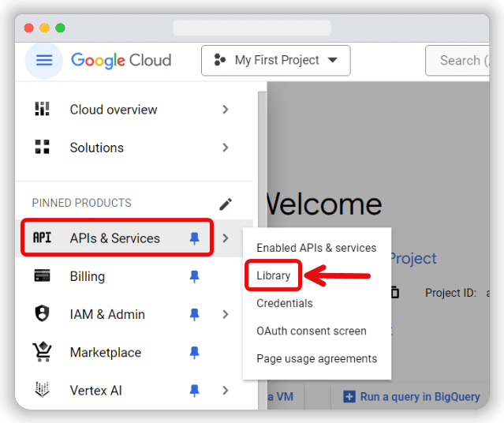The image size is (504, 423).
Task: Click the Solutions grid icon
Action: (42, 147)
